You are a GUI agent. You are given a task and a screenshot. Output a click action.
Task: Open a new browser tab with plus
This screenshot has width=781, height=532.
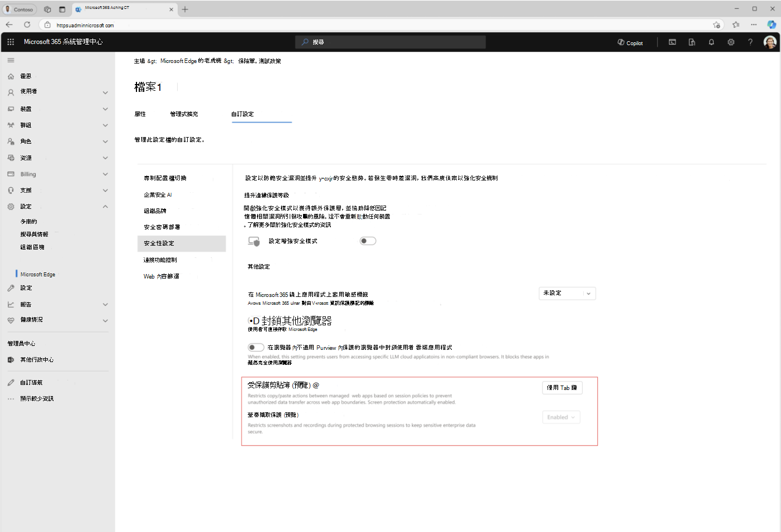point(185,9)
